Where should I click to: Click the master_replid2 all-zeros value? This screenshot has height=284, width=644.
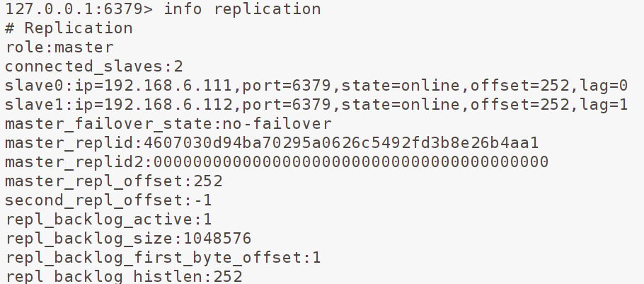click(351, 162)
